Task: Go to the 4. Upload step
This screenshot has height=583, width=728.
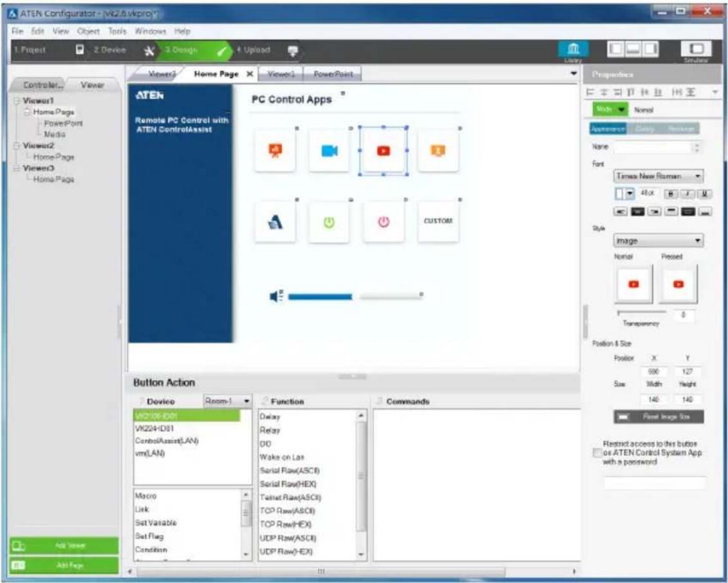Action: click(253, 50)
